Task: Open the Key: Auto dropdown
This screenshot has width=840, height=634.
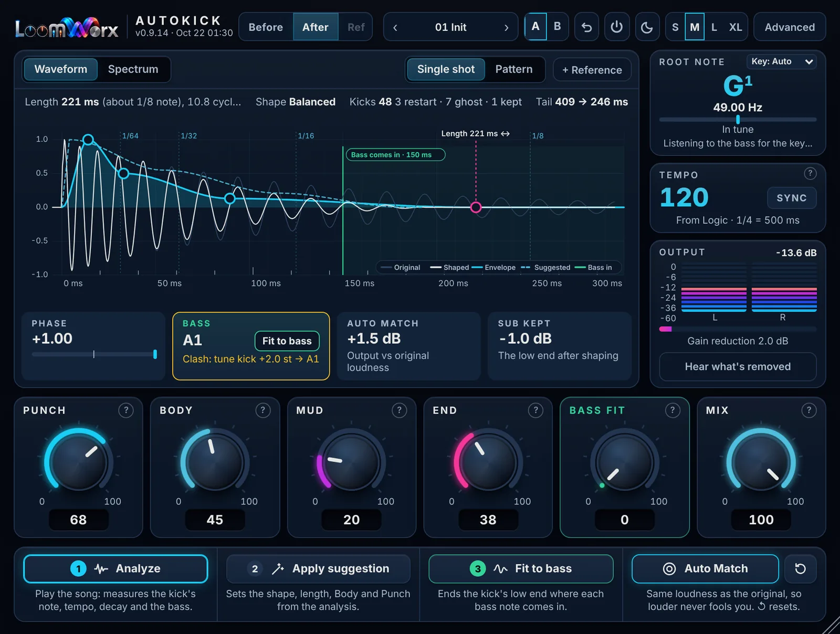Action: [x=782, y=62]
